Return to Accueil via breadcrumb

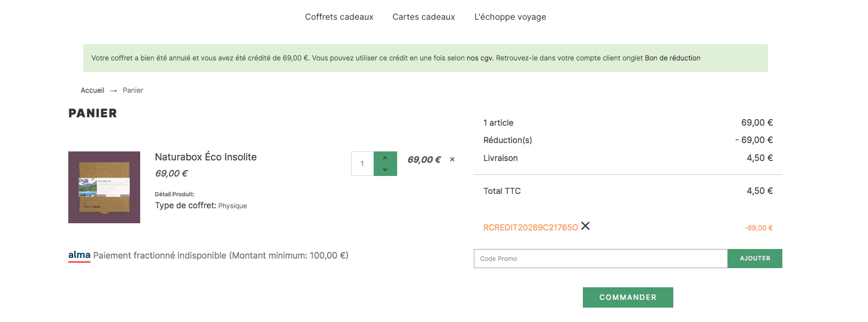click(x=92, y=90)
